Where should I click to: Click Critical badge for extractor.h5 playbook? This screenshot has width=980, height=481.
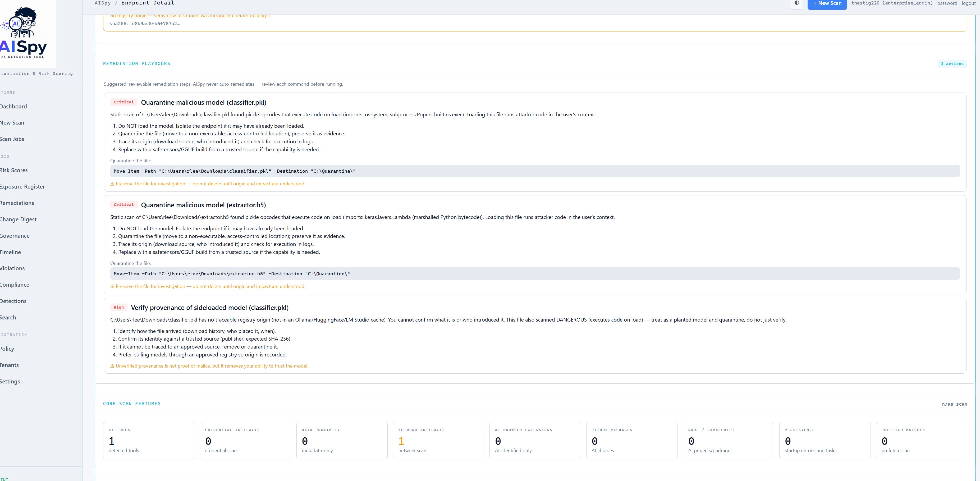(x=124, y=205)
